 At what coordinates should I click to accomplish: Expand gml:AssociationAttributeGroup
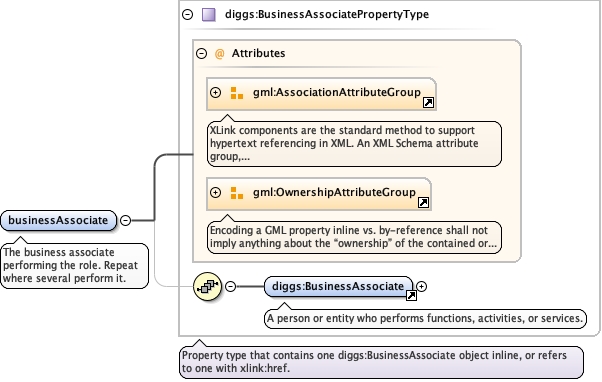pyautogui.click(x=215, y=93)
